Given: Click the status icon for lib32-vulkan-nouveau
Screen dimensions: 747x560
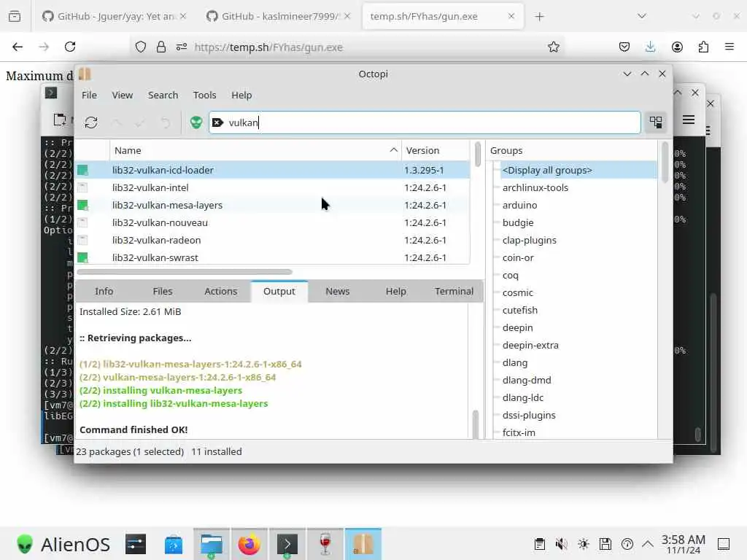Looking at the screenshot, I should click(x=83, y=223).
